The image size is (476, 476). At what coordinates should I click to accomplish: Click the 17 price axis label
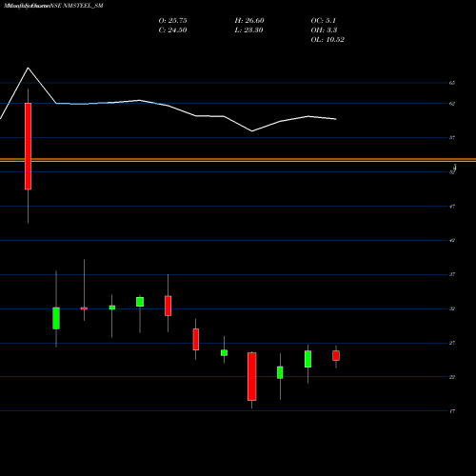click(x=452, y=411)
